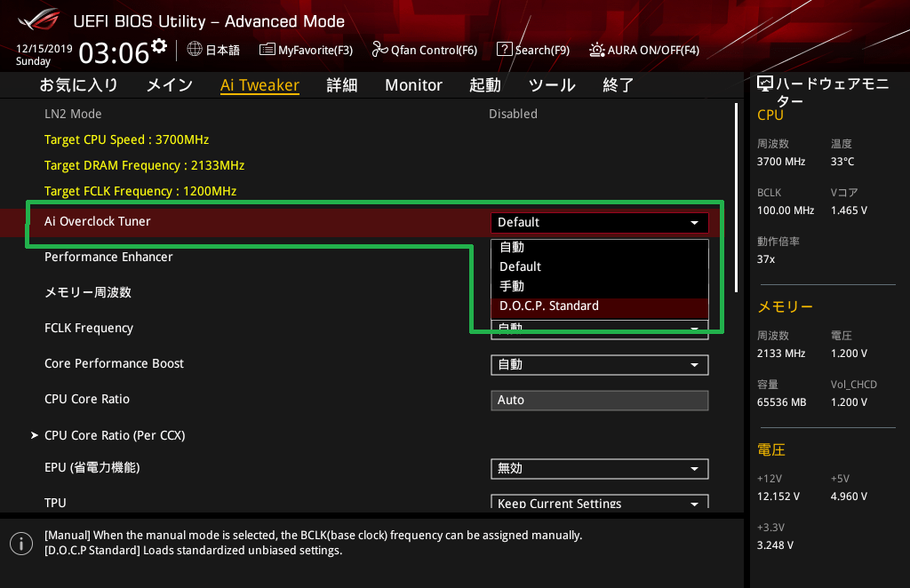This screenshot has width=910, height=588.
Task: Click MyFavorite(F3) label
Action: [315, 50]
